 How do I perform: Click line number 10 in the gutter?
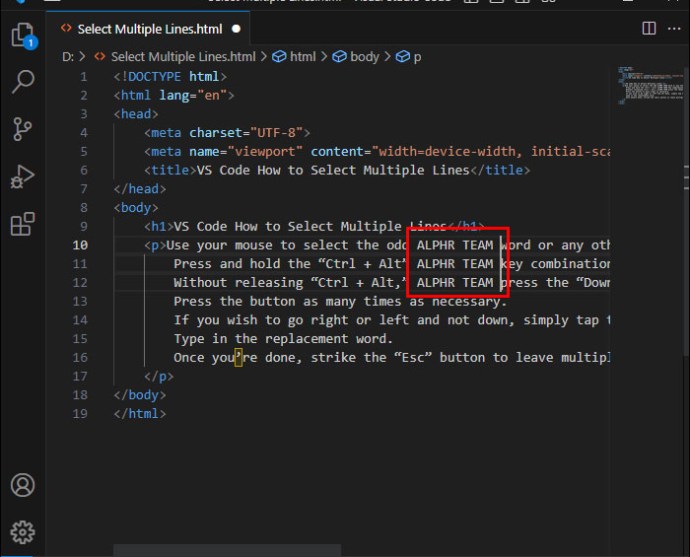coord(80,245)
